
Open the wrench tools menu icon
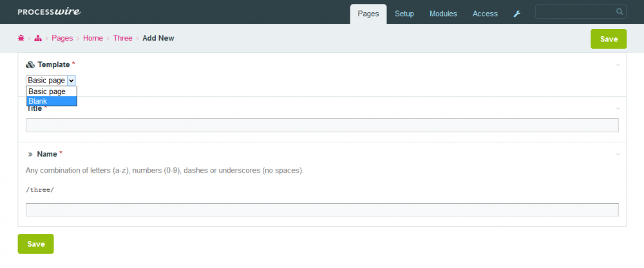[516, 14]
